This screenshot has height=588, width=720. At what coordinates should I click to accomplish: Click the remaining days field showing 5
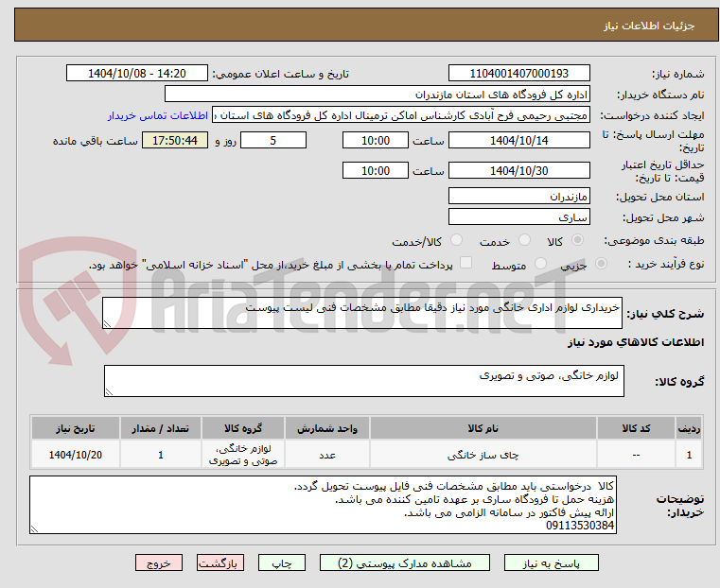(273, 140)
